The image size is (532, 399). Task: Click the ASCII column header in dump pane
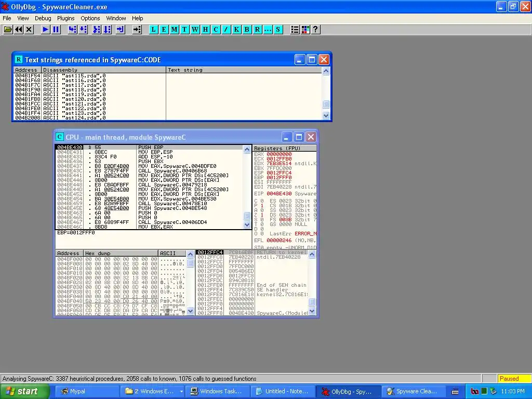172,253
